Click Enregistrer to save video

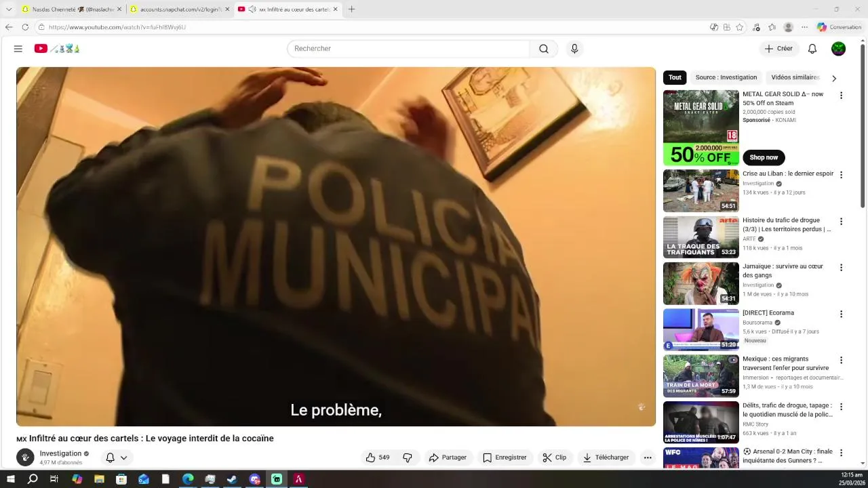(x=505, y=457)
